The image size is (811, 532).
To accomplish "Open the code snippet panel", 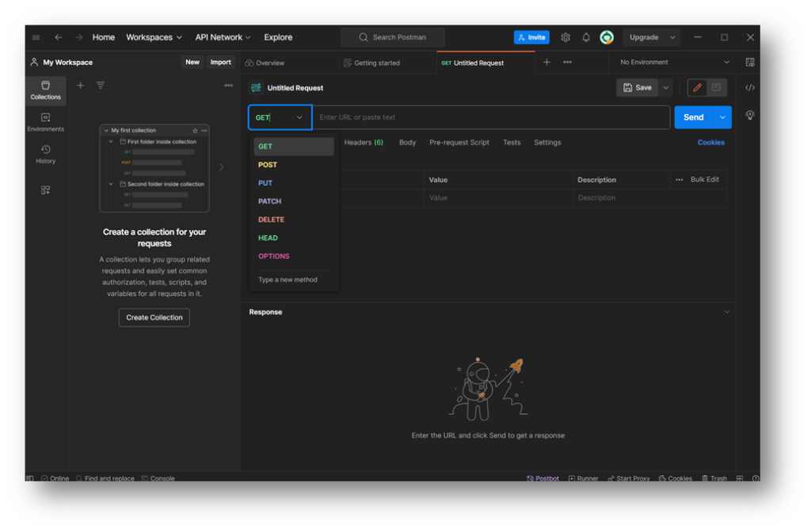I will [750, 88].
